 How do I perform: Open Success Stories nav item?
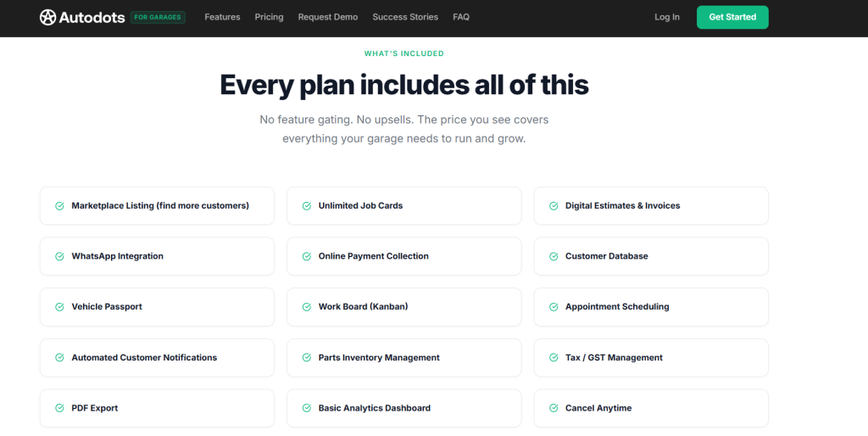[x=405, y=17]
